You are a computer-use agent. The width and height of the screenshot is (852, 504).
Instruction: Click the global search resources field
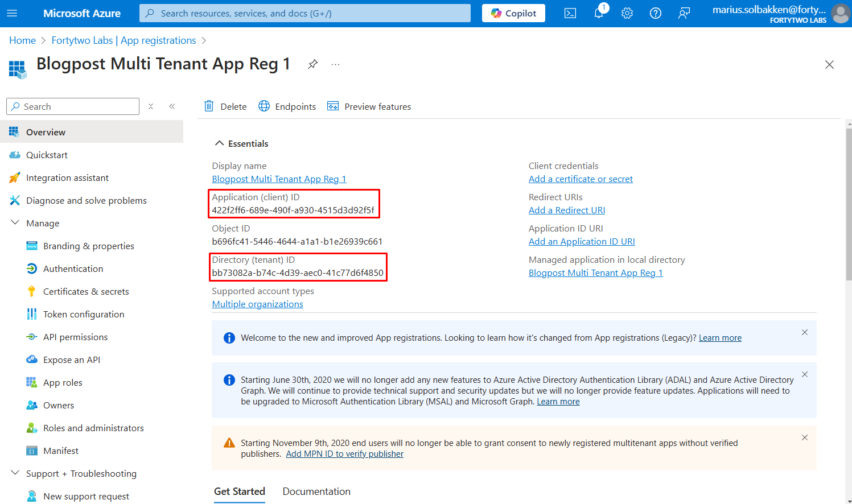point(305,13)
